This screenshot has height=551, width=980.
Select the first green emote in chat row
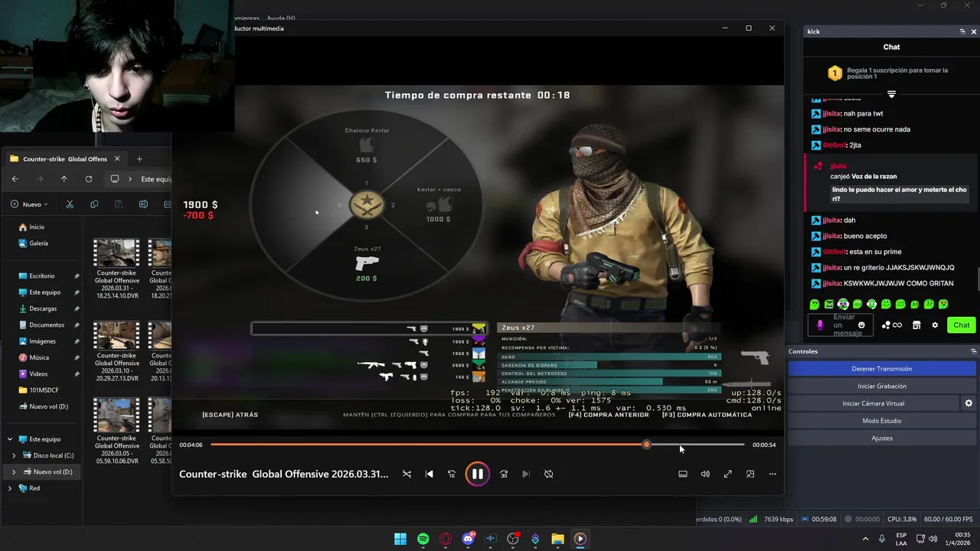coord(814,304)
